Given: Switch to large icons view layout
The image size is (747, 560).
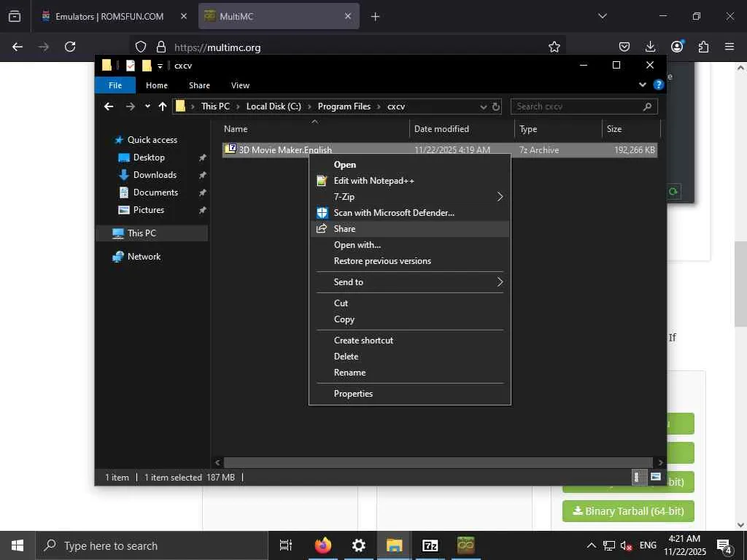Looking at the screenshot, I should click(656, 477).
